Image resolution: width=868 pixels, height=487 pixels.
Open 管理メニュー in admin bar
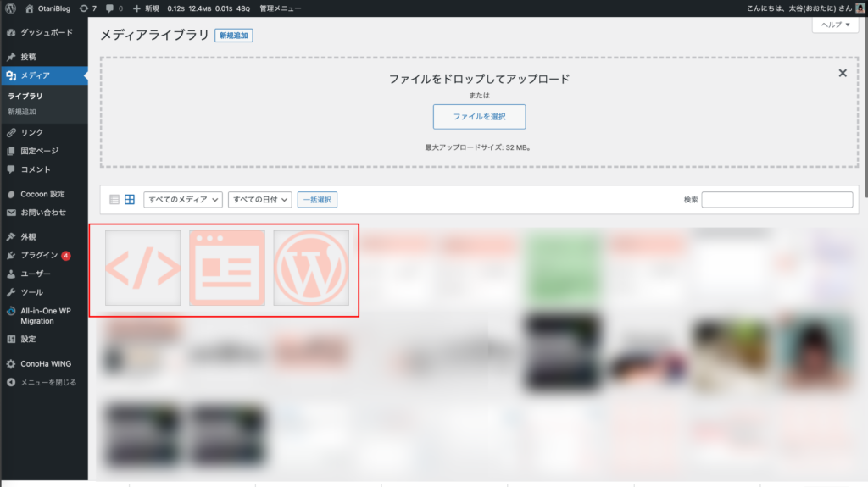(280, 8)
